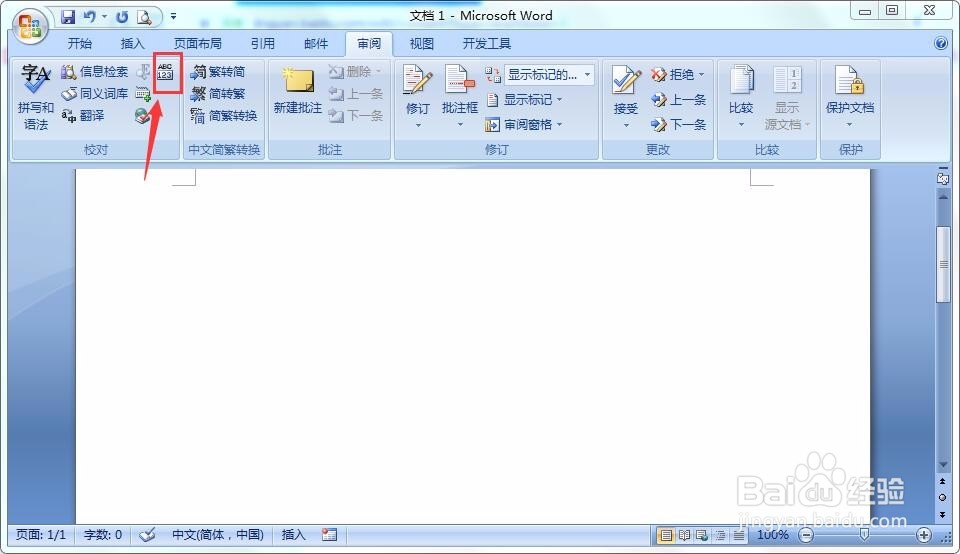Switch to Draft view

(739, 536)
